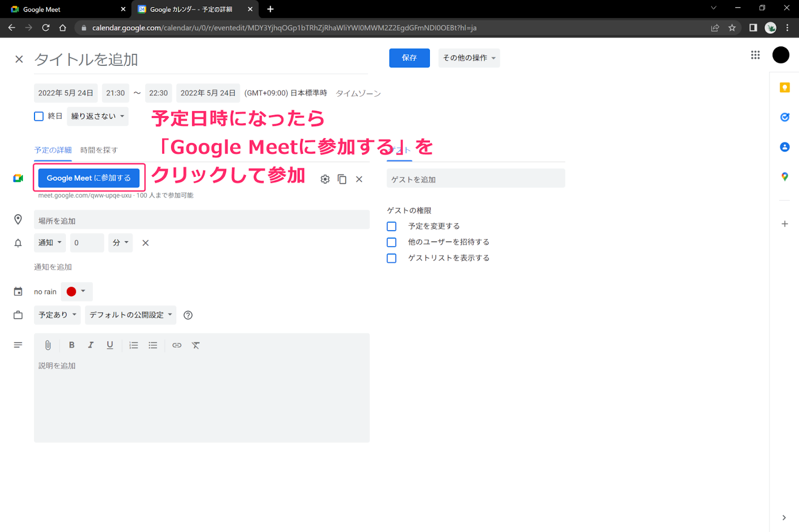799x532 pixels.
Task: Open the notification type dropdown '通知'
Action: click(50, 243)
